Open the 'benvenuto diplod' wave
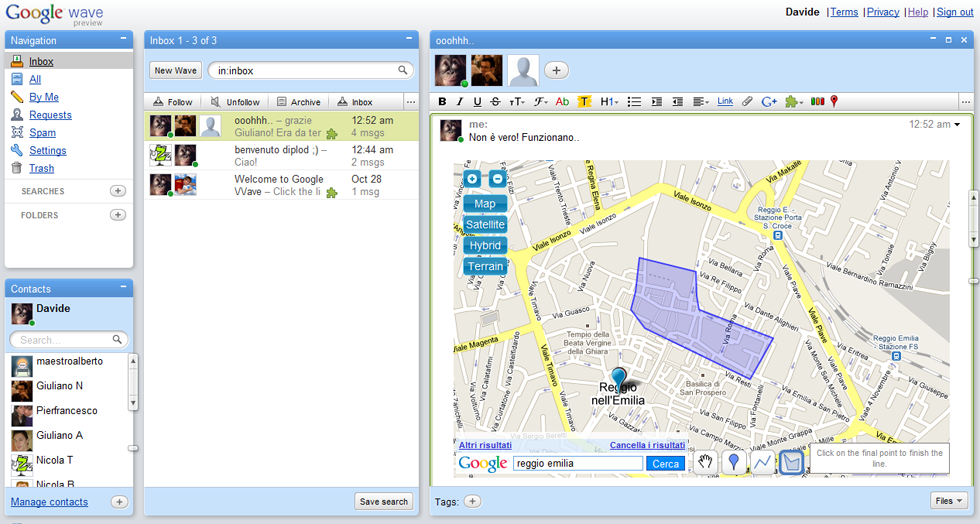The width and height of the screenshot is (980, 524). (x=282, y=156)
